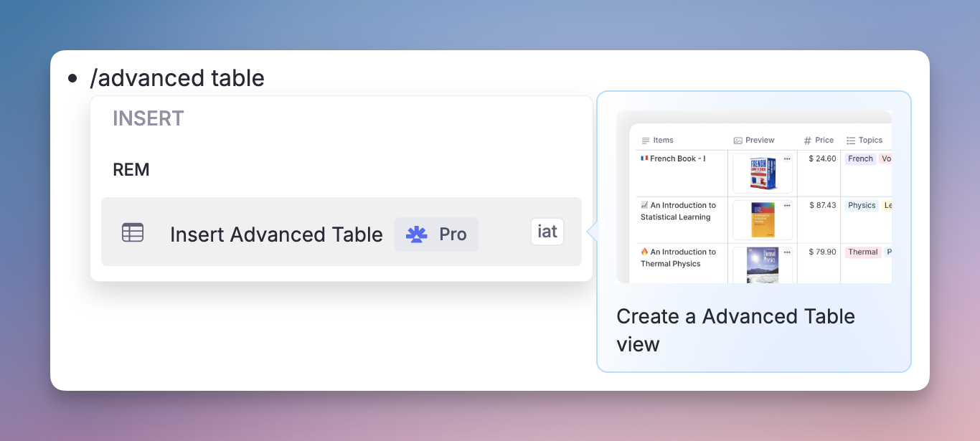980x441 pixels.
Task: Click the Items column header icon
Action: point(645,141)
